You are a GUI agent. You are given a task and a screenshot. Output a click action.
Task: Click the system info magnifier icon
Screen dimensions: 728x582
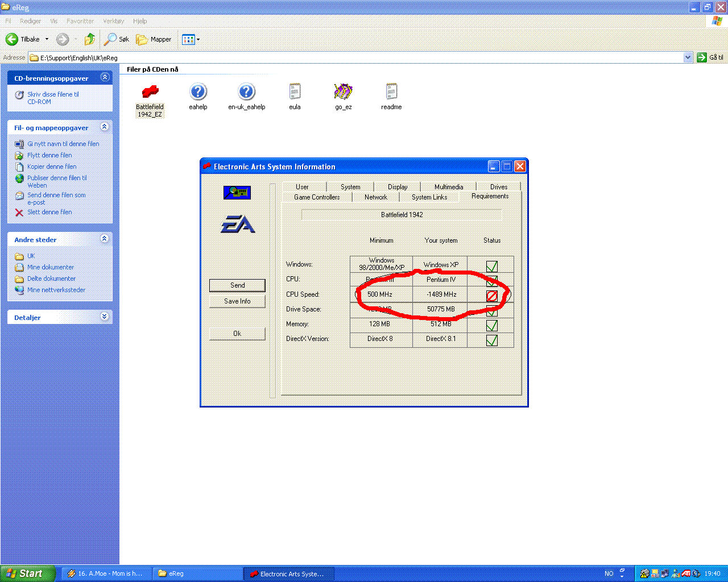pos(237,193)
